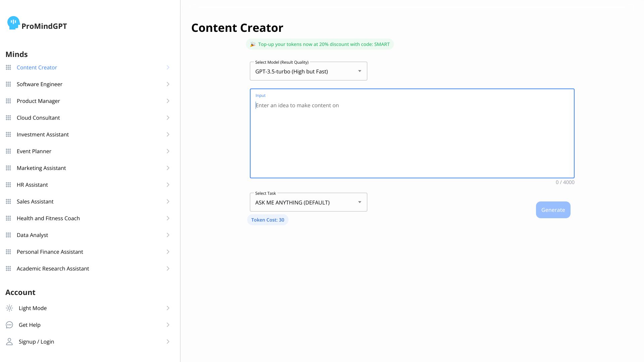Image resolution: width=644 pixels, height=362 pixels.
Task: Click the Light Mode sun icon
Action: point(9,308)
